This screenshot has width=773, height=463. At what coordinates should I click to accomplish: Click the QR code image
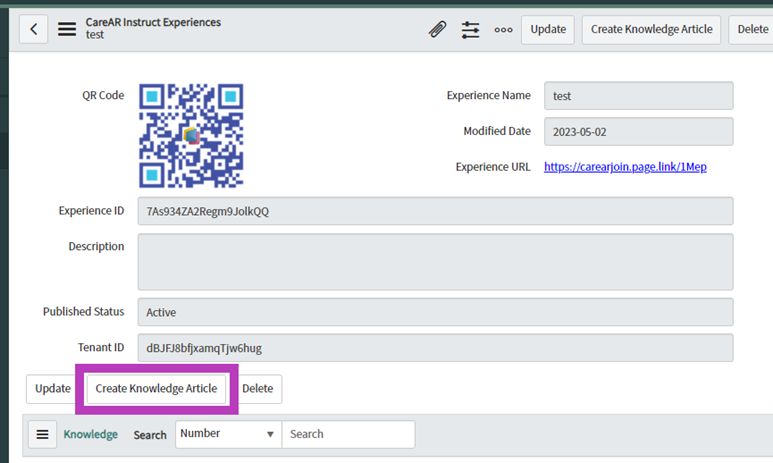pyautogui.click(x=191, y=136)
